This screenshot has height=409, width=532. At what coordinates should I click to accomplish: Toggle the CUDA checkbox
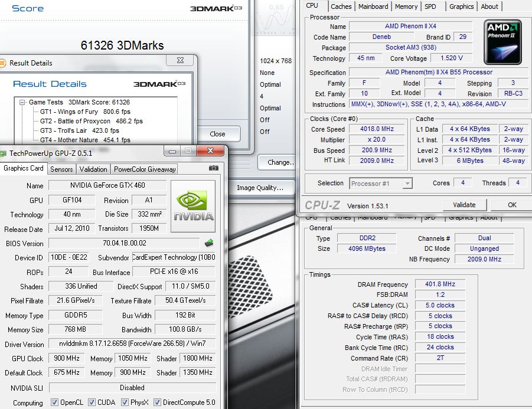click(92, 403)
